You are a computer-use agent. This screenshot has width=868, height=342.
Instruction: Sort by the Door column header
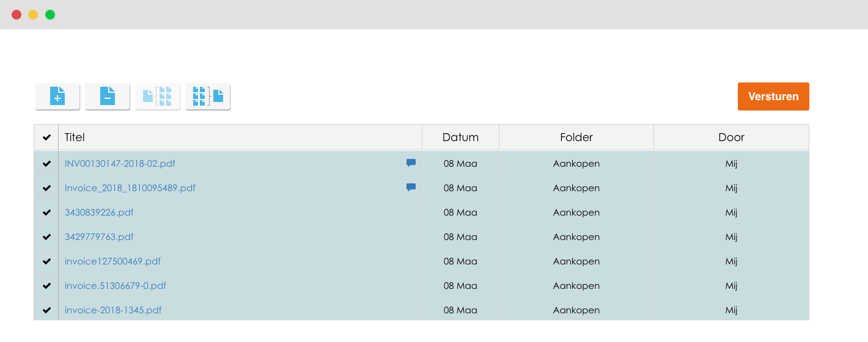731,137
